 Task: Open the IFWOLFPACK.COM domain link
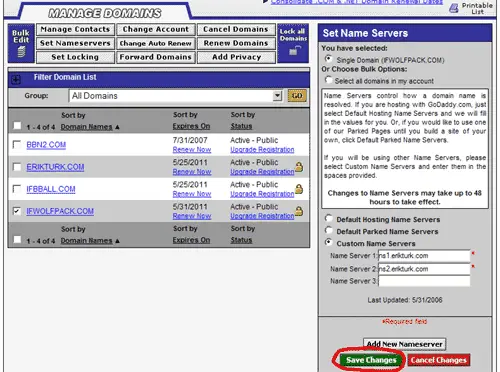click(60, 211)
